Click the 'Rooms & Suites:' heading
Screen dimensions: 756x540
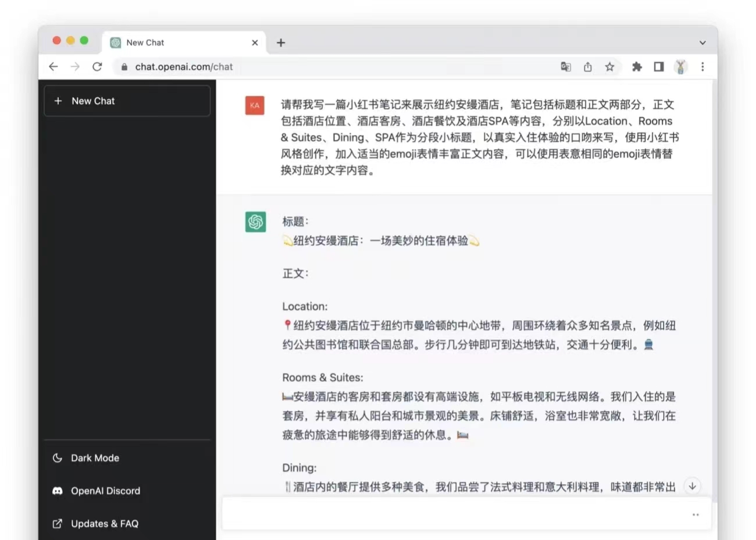[323, 378]
